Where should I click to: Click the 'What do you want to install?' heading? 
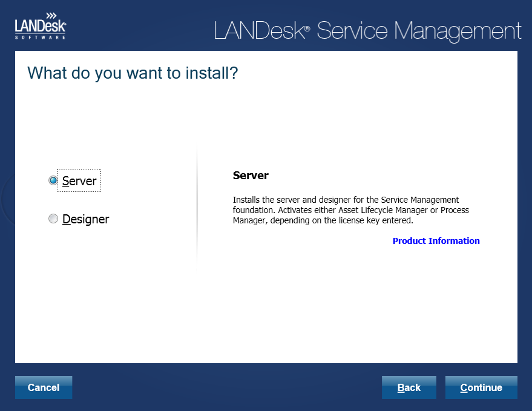133,73
